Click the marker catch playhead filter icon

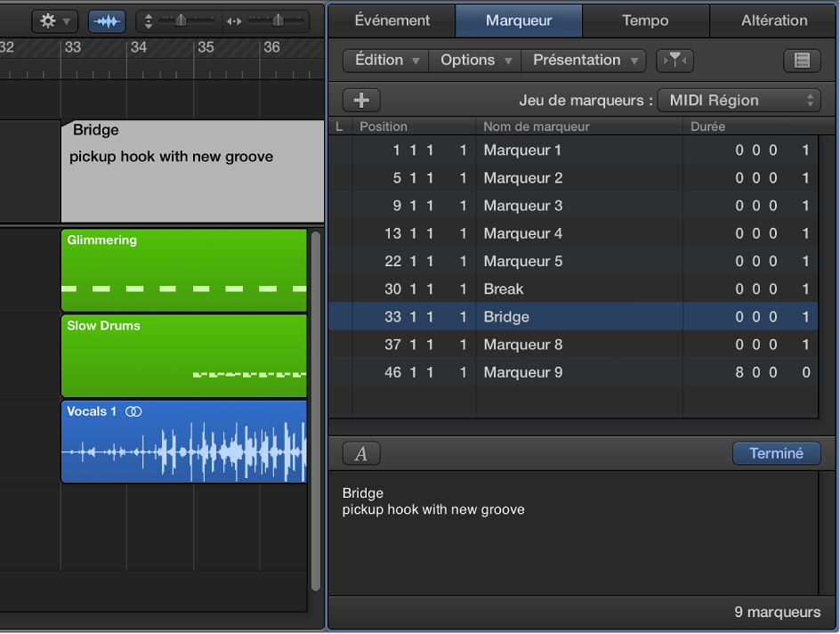point(674,60)
